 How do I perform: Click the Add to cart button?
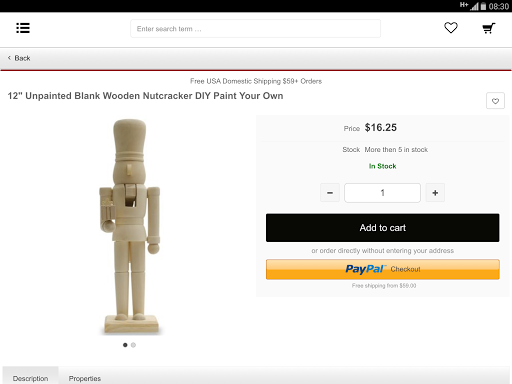pos(383,228)
